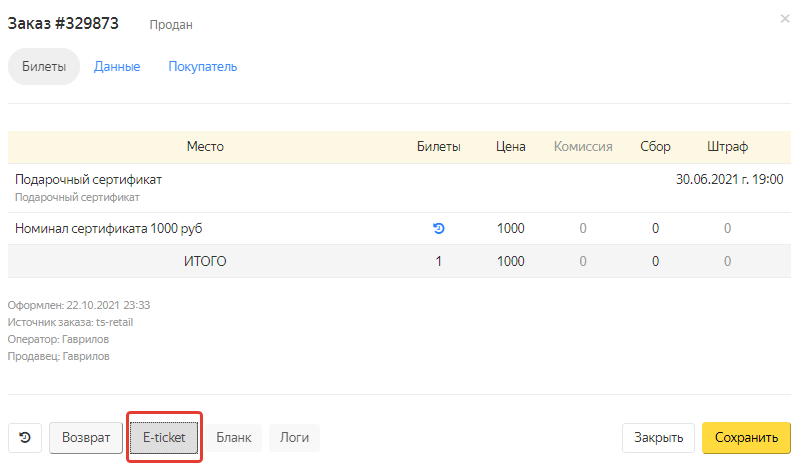The image size is (801, 465).
Task: View order Логи
Action: point(294,437)
